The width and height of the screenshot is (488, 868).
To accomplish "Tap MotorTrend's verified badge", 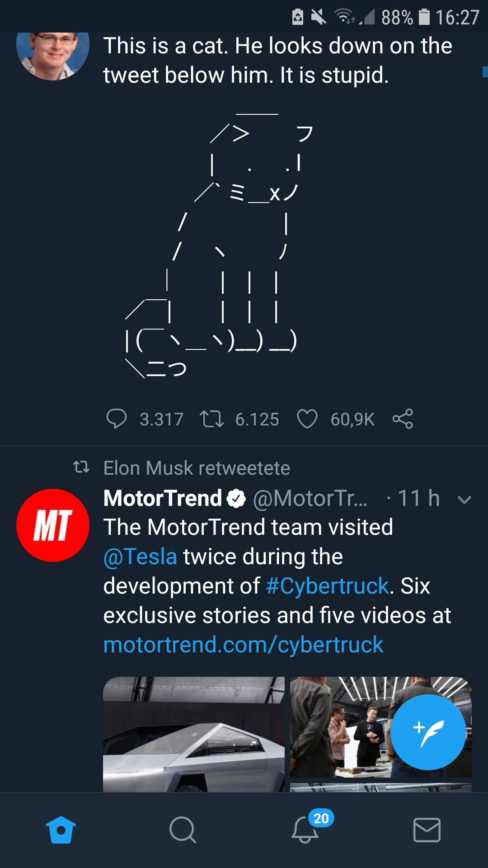I will (237, 498).
